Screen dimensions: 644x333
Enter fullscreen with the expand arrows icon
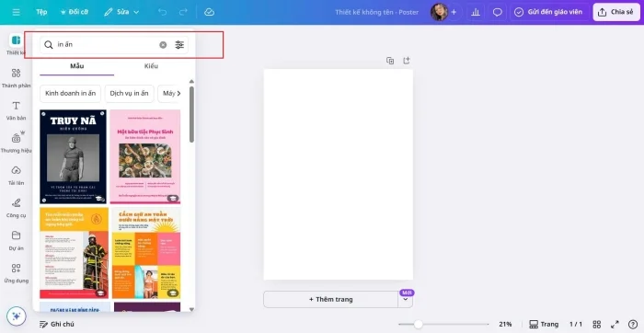click(615, 325)
